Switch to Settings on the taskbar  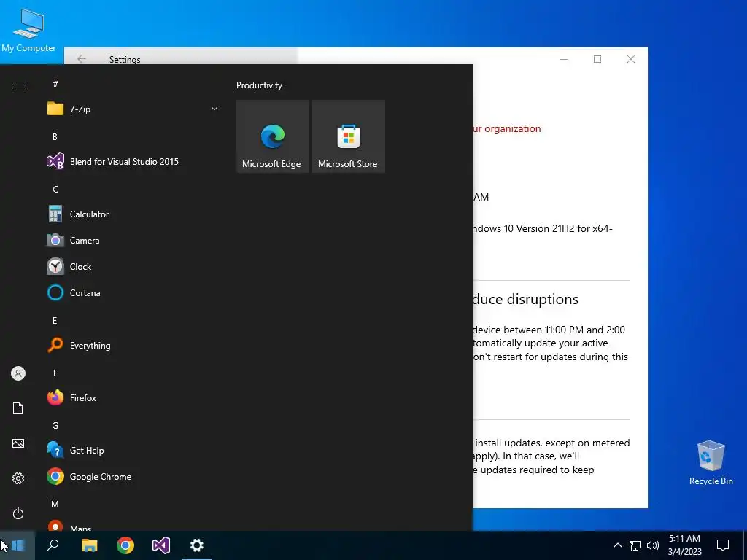197,545
